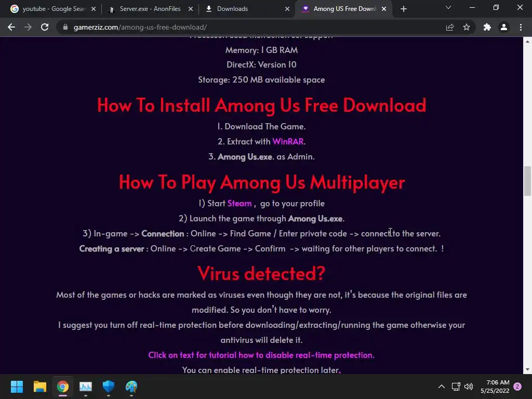Close the Among US Free Download tab
This screenshot has height=399, width=532.
click(384, 9)
